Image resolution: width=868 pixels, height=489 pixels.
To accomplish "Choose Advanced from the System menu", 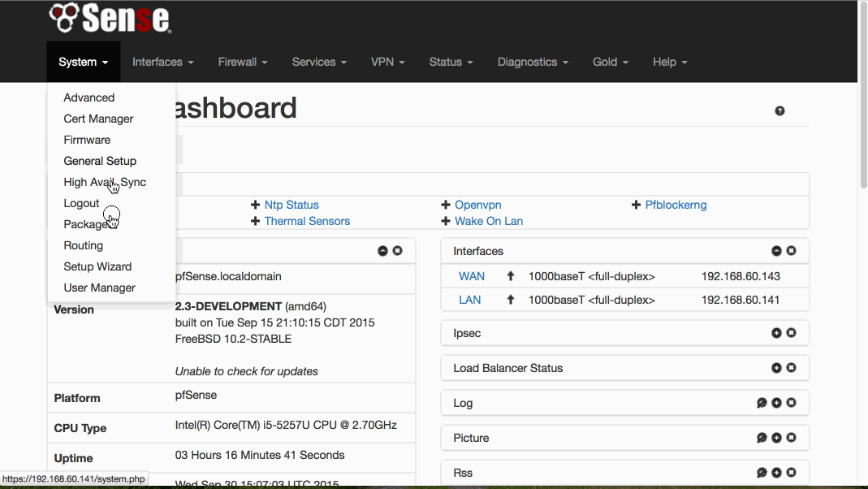I will click(89, 97).
